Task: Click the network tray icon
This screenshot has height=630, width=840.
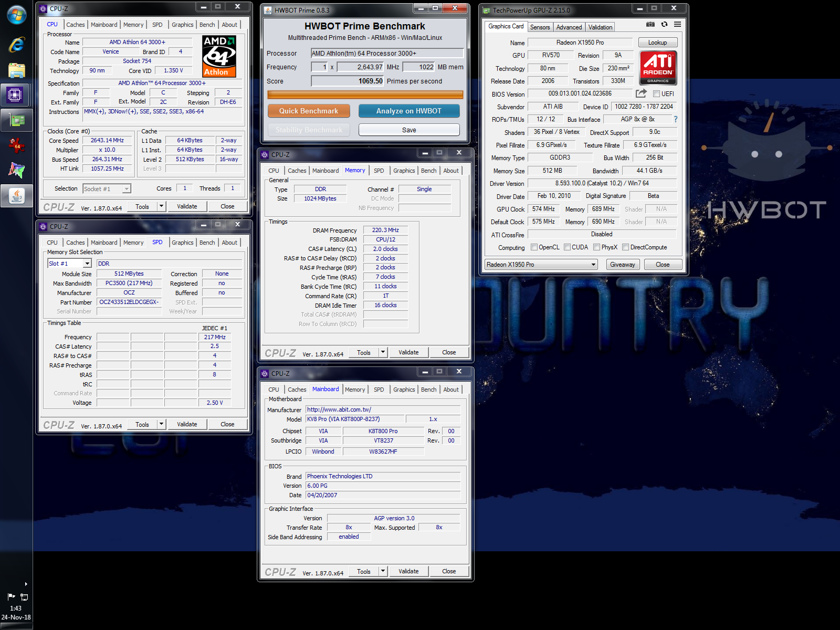Action: point(24,597)
